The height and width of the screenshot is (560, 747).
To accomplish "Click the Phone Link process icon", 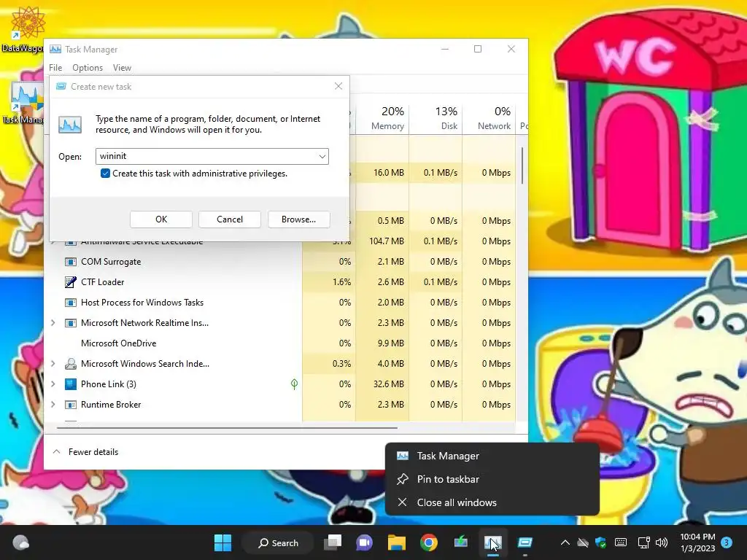I will point(71,384).
